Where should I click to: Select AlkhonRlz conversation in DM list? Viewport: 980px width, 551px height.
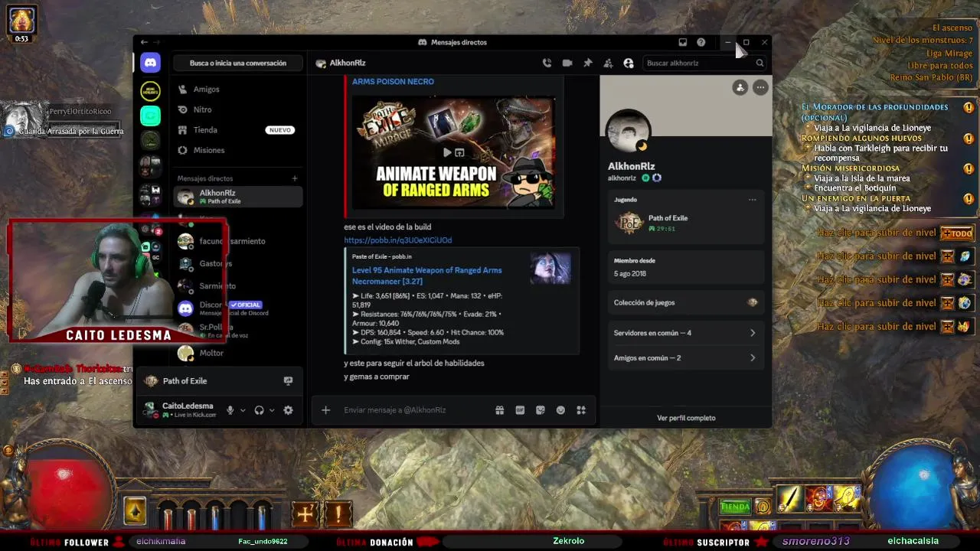click(x=238, y=197)
